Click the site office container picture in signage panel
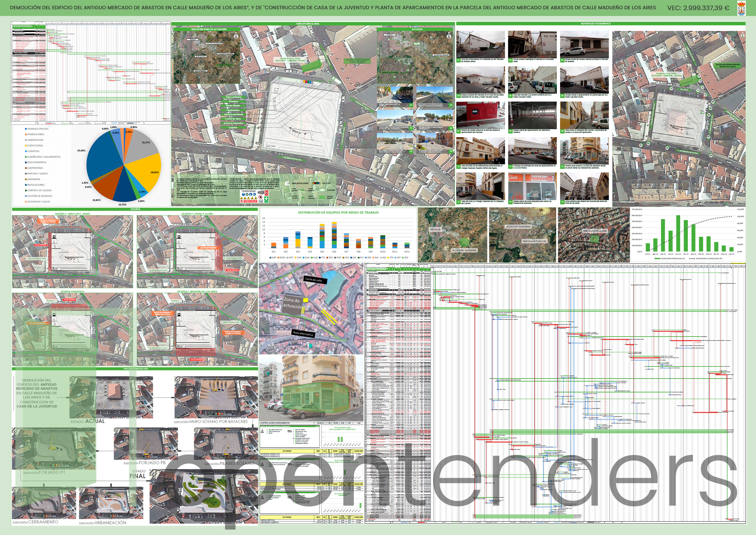 261,192
